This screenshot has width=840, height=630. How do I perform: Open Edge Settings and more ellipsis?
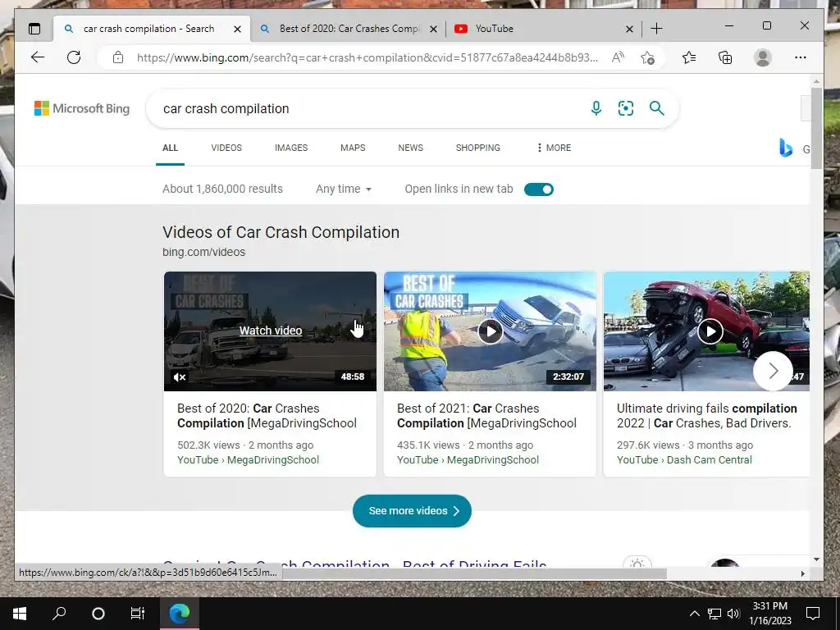(801, 57)
